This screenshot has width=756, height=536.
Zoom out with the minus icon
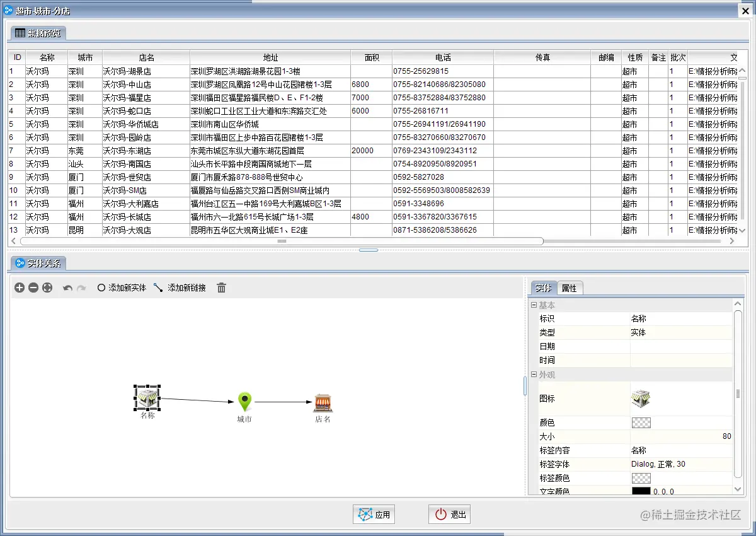(x=33, y=288)
